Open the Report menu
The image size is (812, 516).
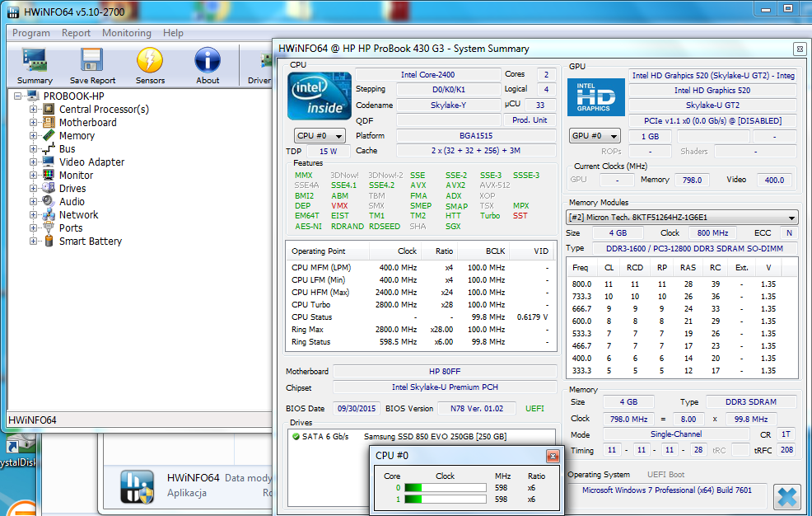76,33
